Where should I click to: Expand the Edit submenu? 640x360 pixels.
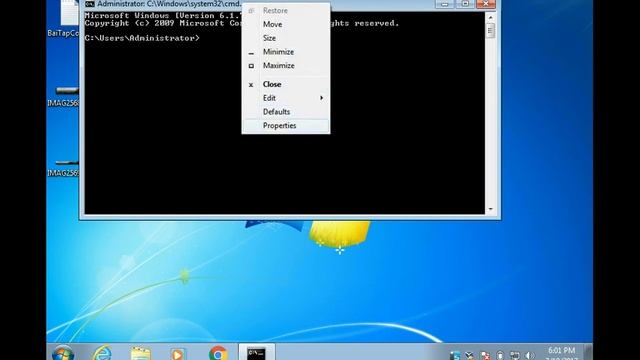[x=286, y=98]
